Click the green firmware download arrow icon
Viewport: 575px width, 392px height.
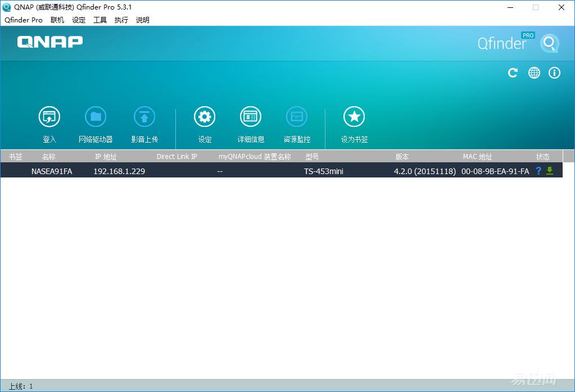point(549,171)
